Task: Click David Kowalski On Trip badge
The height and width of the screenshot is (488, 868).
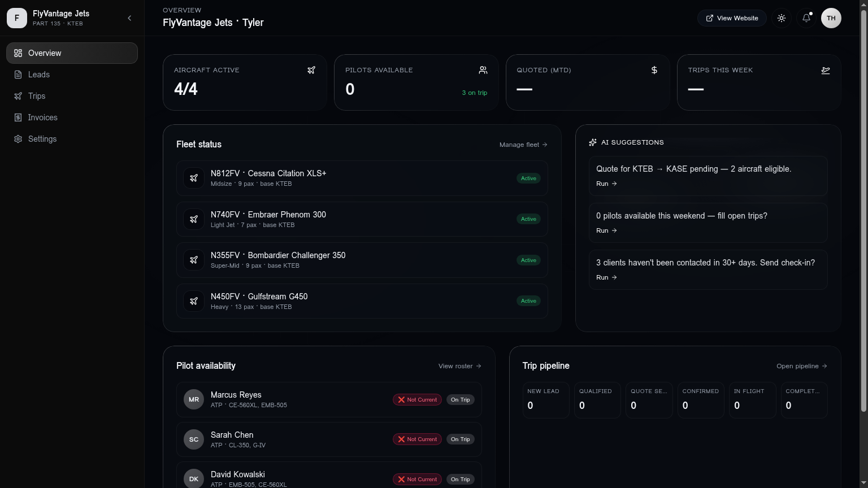Action: (460, 480)
